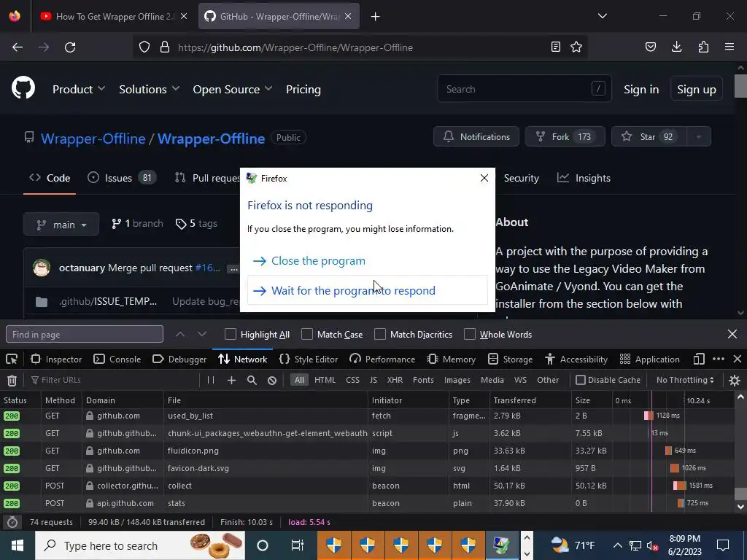Viewport: 747px width, 560px height.
Task: Click the Notifications button
Action: tap(476, 136)
